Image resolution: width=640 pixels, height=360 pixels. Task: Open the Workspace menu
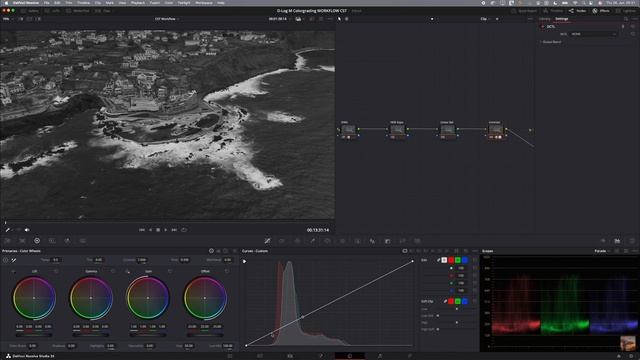204,3
